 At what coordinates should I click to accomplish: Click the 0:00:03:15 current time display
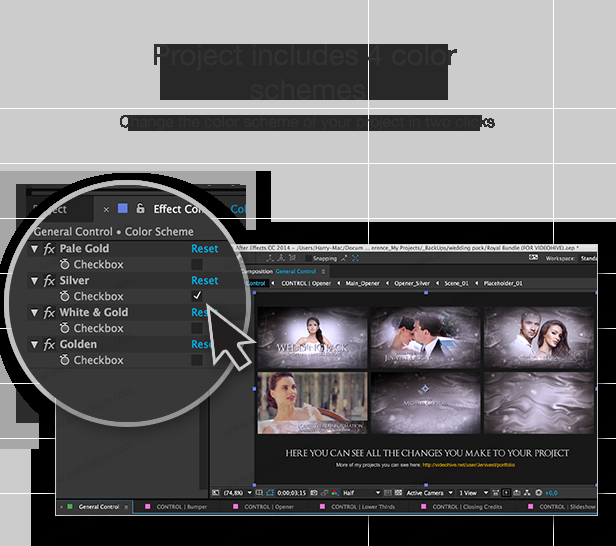292,493
